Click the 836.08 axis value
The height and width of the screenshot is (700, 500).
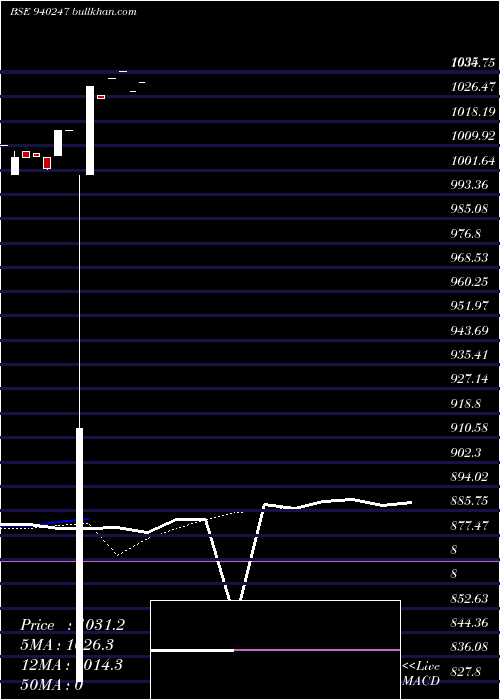coord(469,648)
